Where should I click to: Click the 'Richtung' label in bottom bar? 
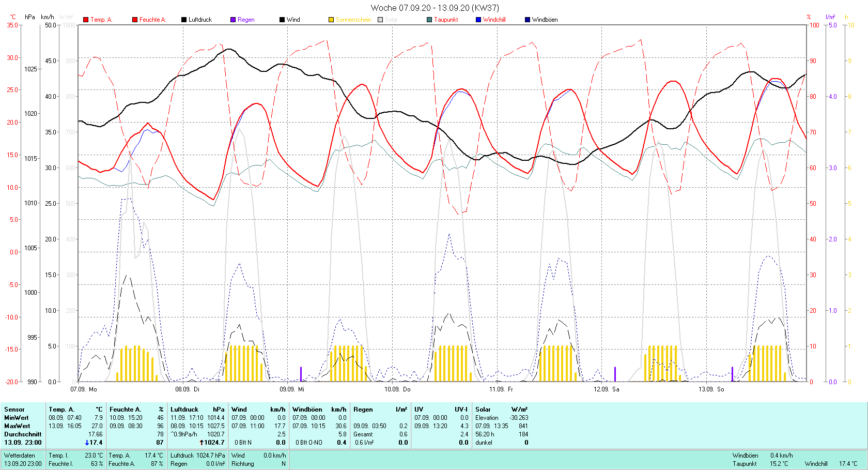pos(243,464)
